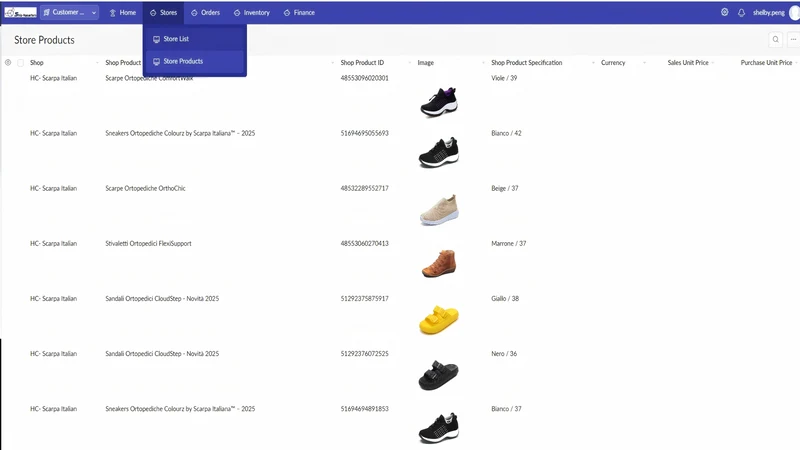The width and height of the screenshot is (800, 450).
Task: Click product ID 51694695055693
Action: pyautogui.click(x=364, y=133)
